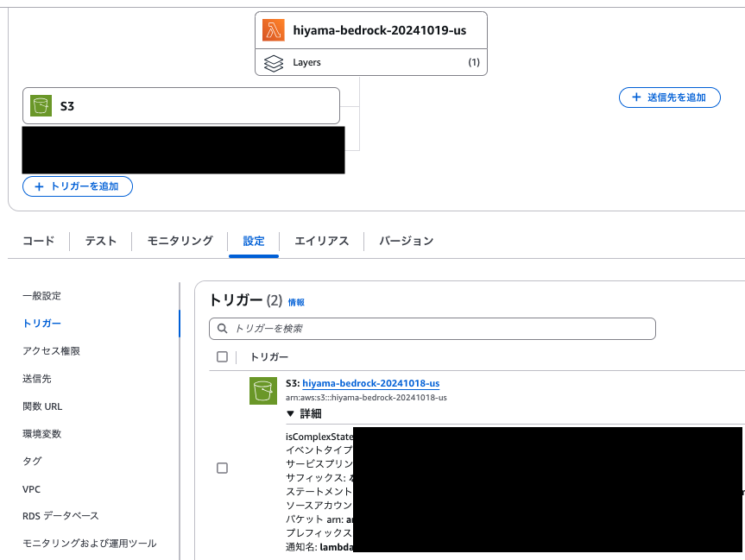This screenshot has height=560, width=745.
Task: Click the 情報 link next to トリガー heading
Action: coord(296,303)
